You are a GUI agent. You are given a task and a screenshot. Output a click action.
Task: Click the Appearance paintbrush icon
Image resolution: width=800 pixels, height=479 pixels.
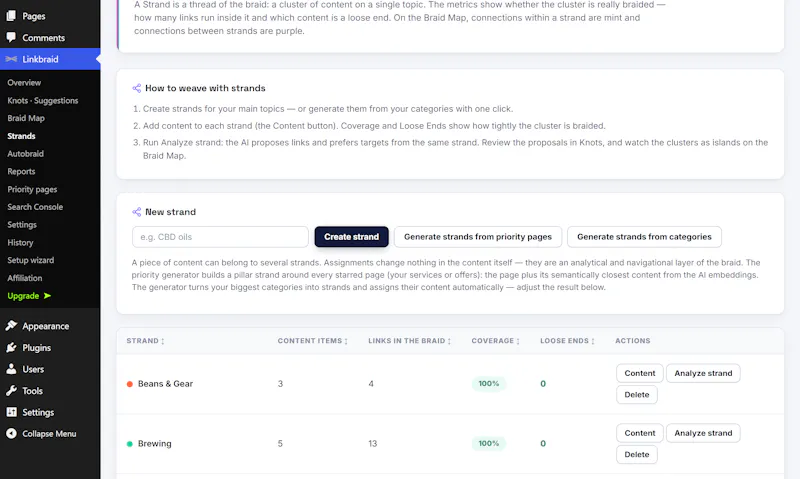coord(11,325)
